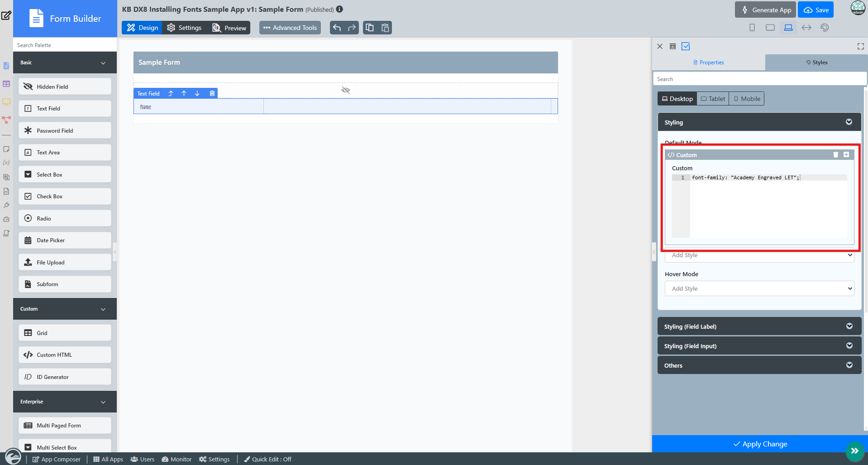Open theme palette icon at top right
This screenshot has height=465, width=868.
[825, 28]
